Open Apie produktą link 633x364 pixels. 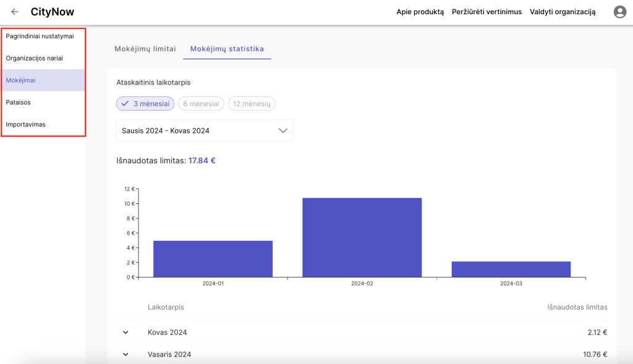tap(420, 12)
